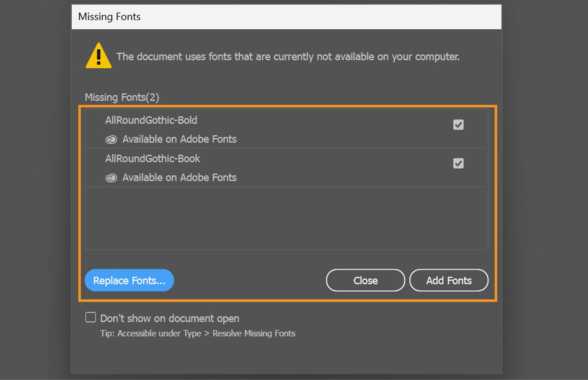Click the Missing Fonts title bar
588x380 pixels.
click(x=109, y=17)
